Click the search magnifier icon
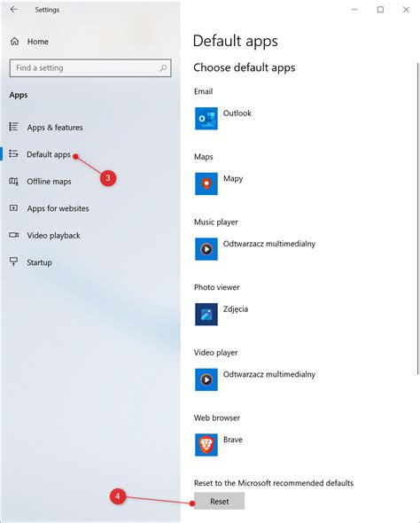 click(163, 68)
